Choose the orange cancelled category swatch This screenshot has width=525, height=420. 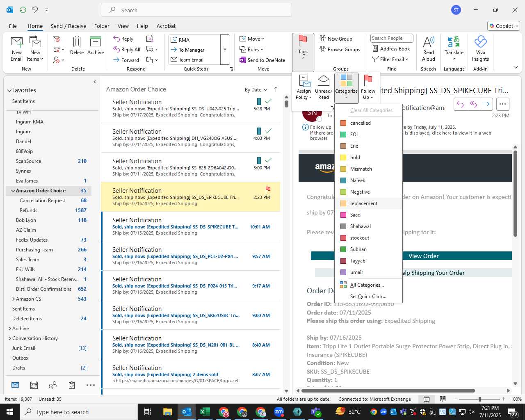(x=343, y=123)
